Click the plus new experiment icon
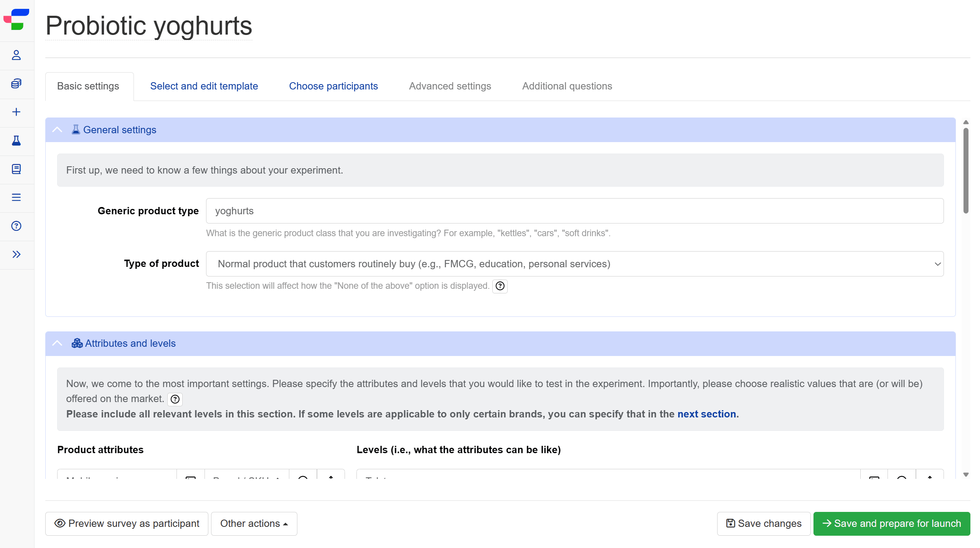 (x=16, y=112)
